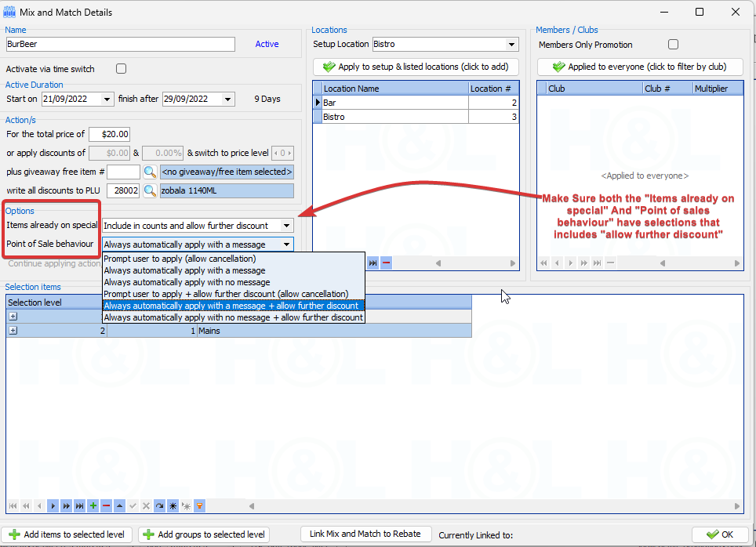Select the Bar row in Locations grid
This screenshot has width=756, height=547.
point(416,103)
